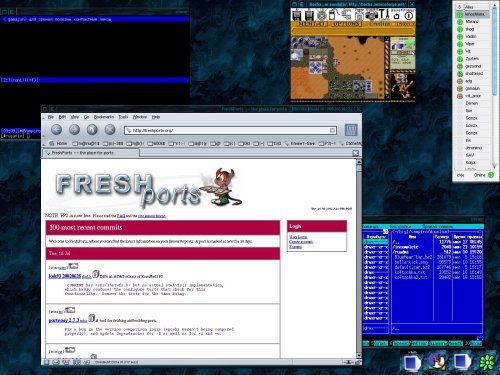Click the Create account link

tap(301, 242)
